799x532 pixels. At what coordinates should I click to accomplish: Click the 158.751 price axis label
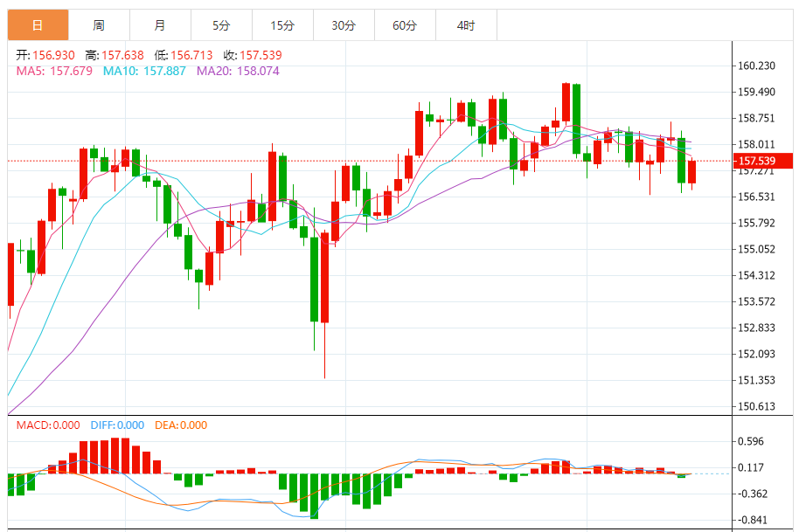(x=757, y=118)
